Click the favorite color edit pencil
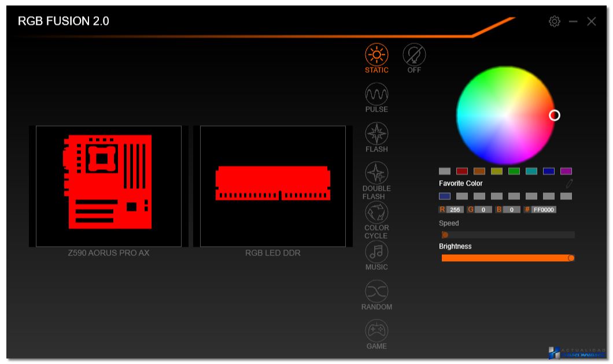The width and height of the screenshot is (613, 364). point(570,184)
